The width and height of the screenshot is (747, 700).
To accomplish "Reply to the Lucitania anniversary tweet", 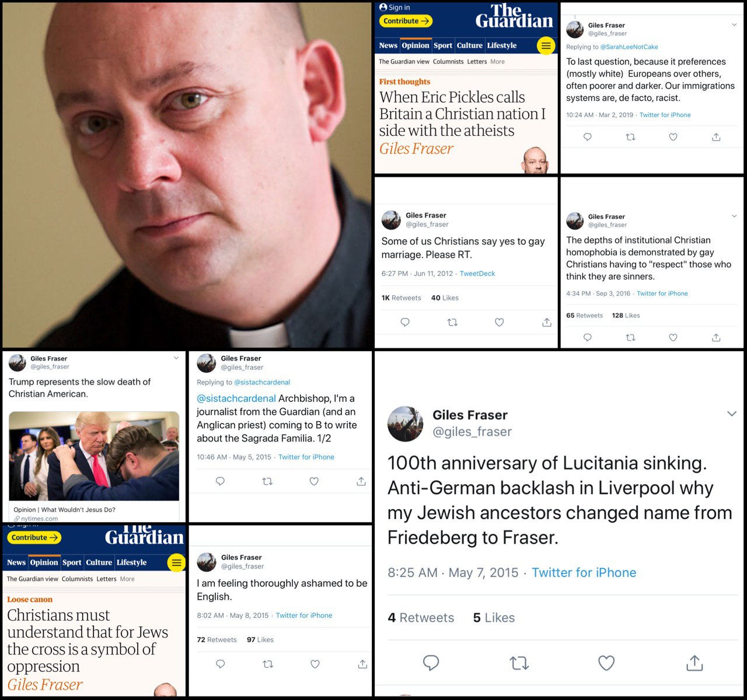I will tap(431, 663).
